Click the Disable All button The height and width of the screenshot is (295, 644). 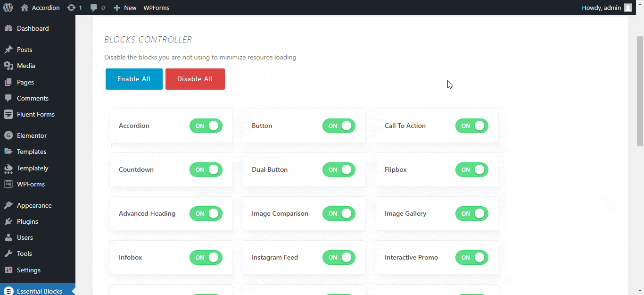(x=195, y=79)
